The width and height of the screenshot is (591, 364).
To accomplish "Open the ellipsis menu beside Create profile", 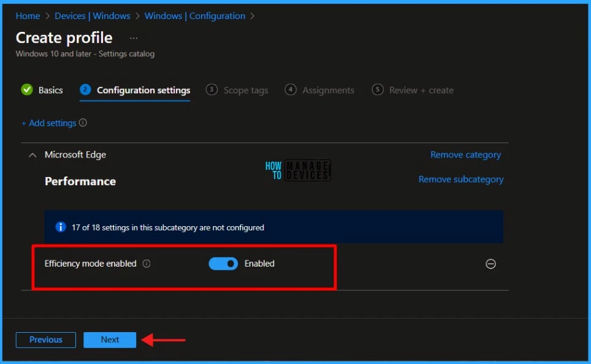I will (134, 38).
